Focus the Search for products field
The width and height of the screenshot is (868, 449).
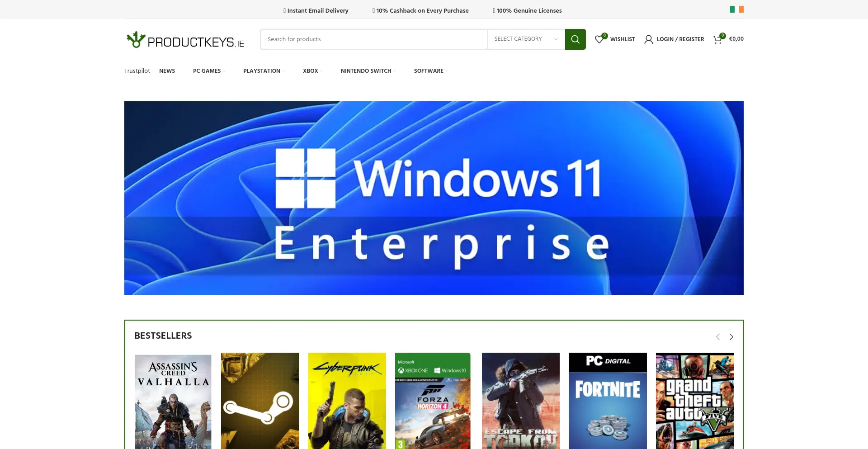(x=374, y=39)
